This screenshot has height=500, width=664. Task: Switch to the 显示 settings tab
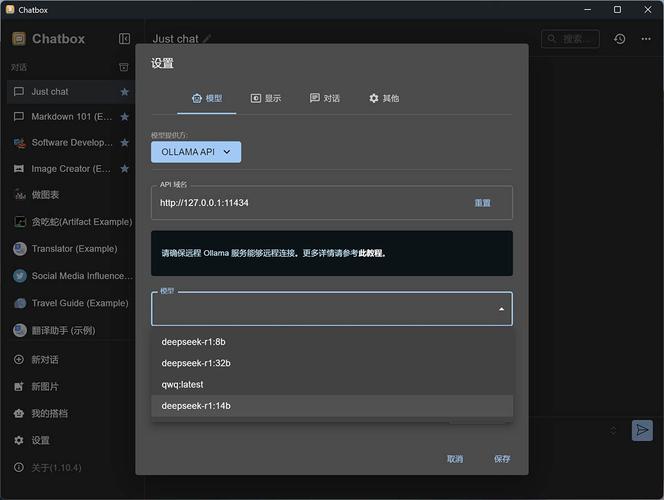266,98
